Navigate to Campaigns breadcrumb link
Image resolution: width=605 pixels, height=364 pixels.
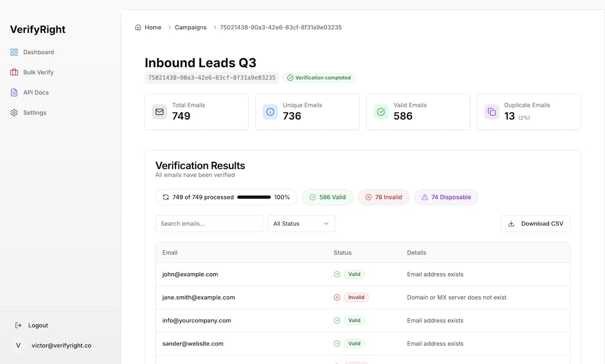point(191,27)
